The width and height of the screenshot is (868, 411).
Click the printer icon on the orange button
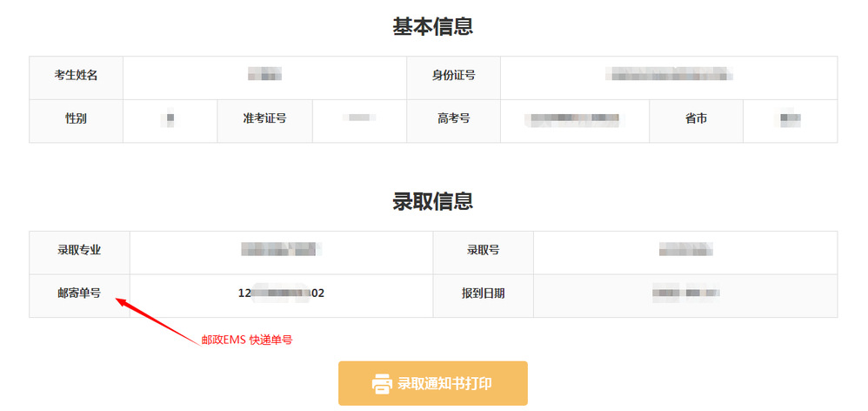click(x=382, y=383)
